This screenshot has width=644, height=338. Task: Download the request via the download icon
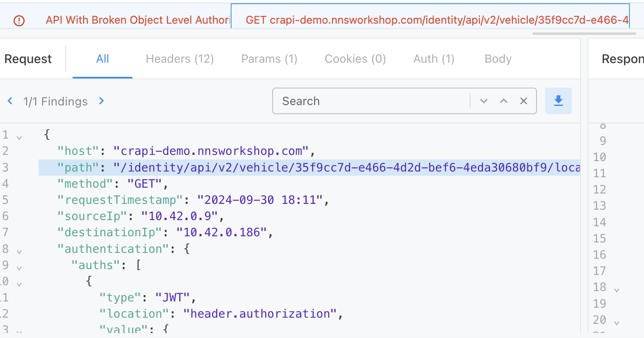click(x=558, y=101)
